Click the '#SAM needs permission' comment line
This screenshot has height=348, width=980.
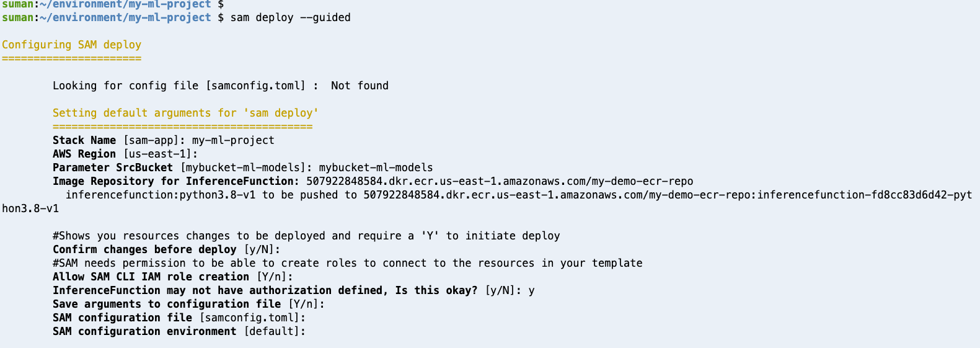click(348, 263)
